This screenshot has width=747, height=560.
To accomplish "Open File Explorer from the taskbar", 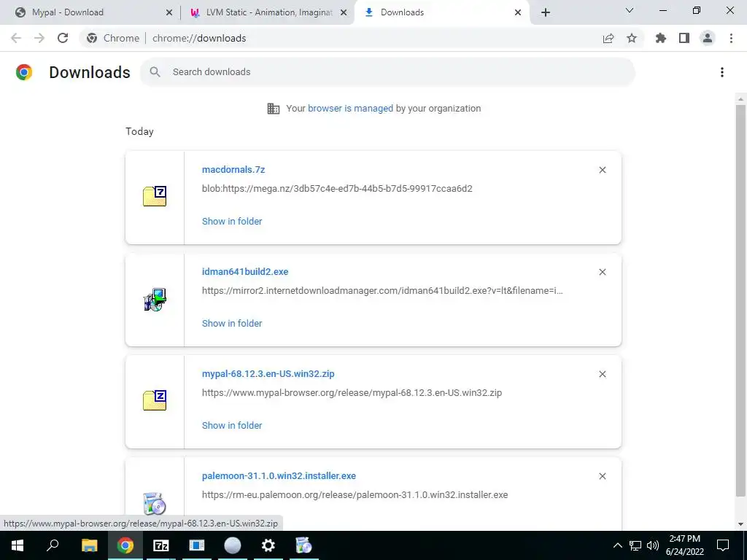I will tap(89, 545).
